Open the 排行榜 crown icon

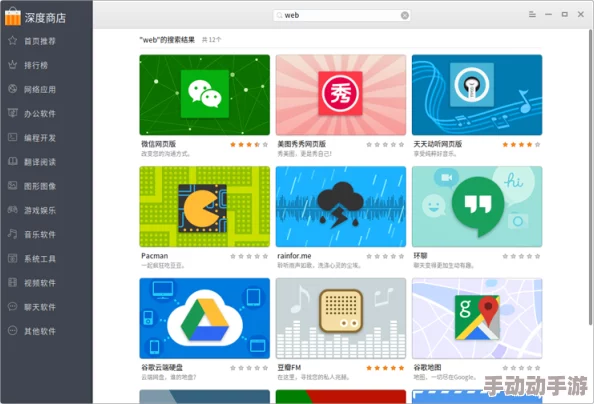pyautogui.click(x=13, y=65)
